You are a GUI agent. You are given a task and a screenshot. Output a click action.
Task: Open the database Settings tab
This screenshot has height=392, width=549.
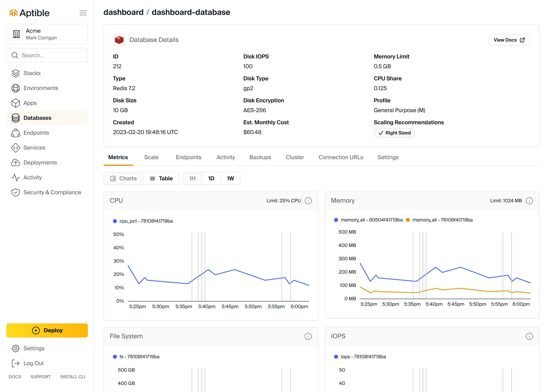pyautogui.click(x=388, y=157)
